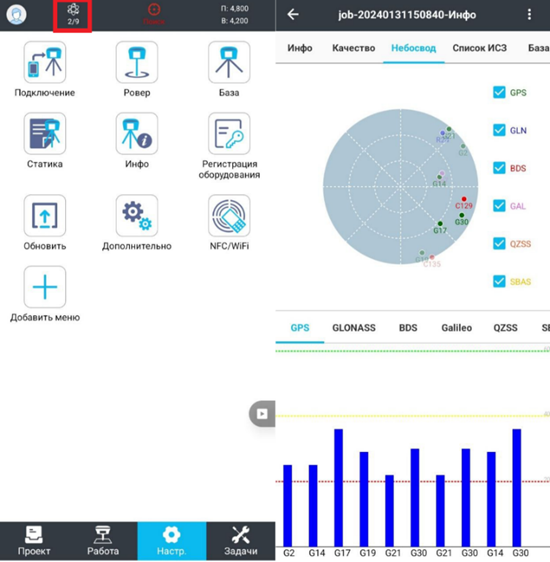550x562 pixels.
Task: Click the В: 4,200 value text
Action: pyautogui.click(x=235, y=21)
